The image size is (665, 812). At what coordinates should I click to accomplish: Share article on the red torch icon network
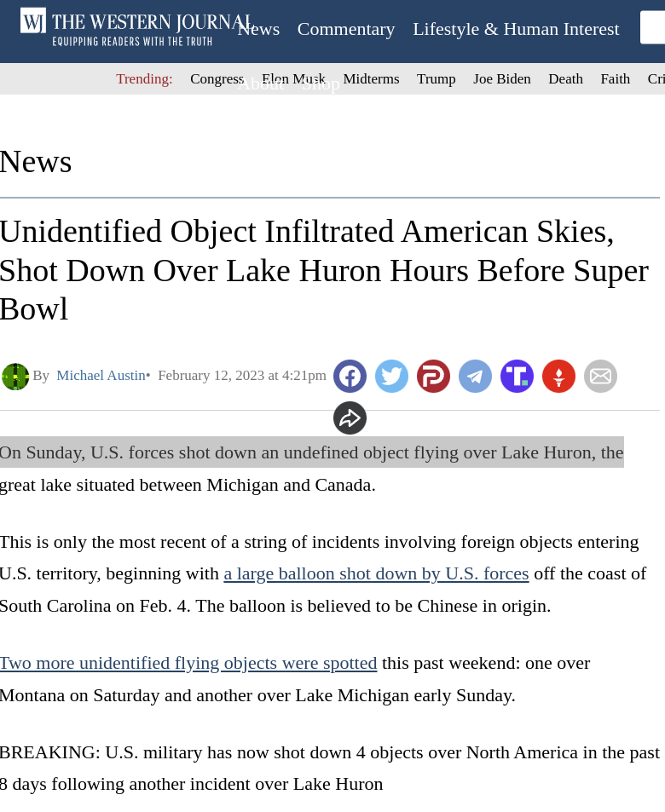[558, 376]
